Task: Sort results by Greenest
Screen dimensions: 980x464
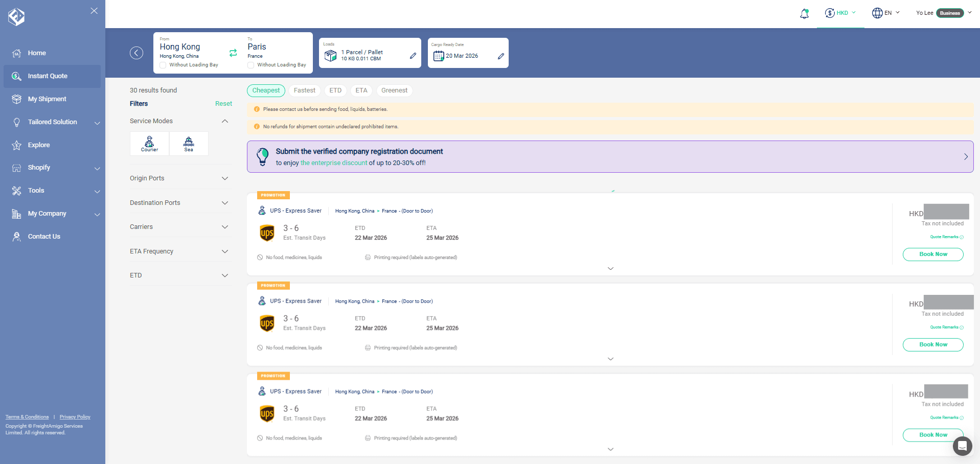Action: [394, 90]
